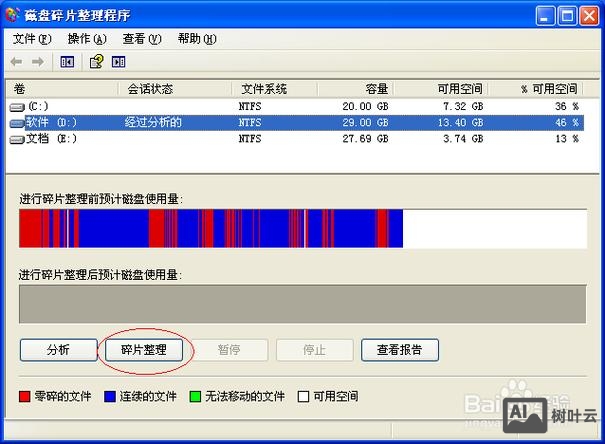The image size is (605, 444).
Task: Select the 文档 (E:) drive icon
Action: pos(17,139)
